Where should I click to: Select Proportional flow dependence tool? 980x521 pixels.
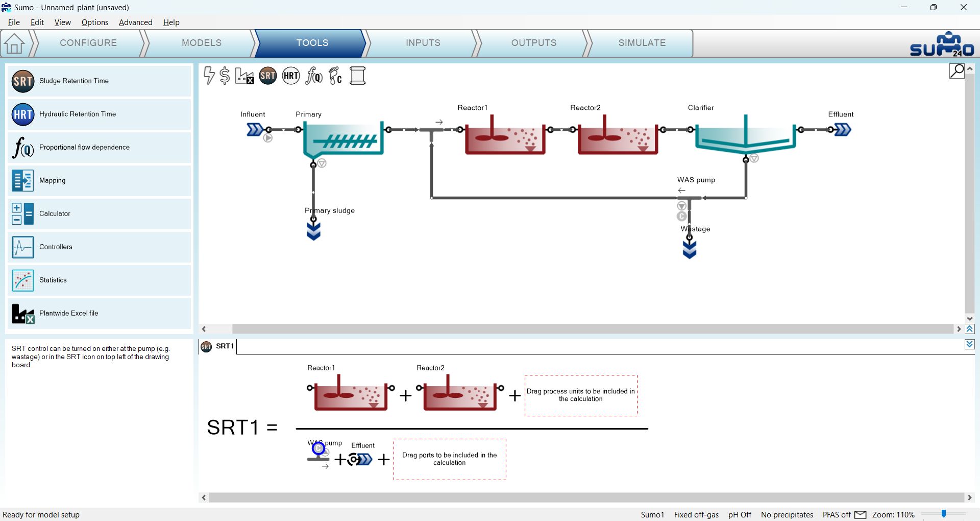click(x=100, y=147)
